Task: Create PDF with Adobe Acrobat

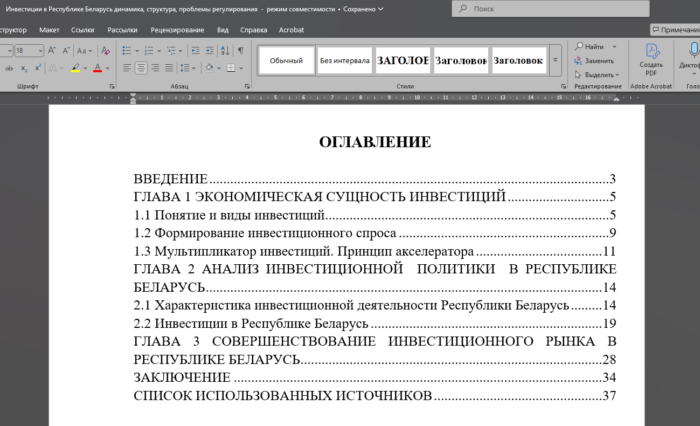Action: coord(651,60)
